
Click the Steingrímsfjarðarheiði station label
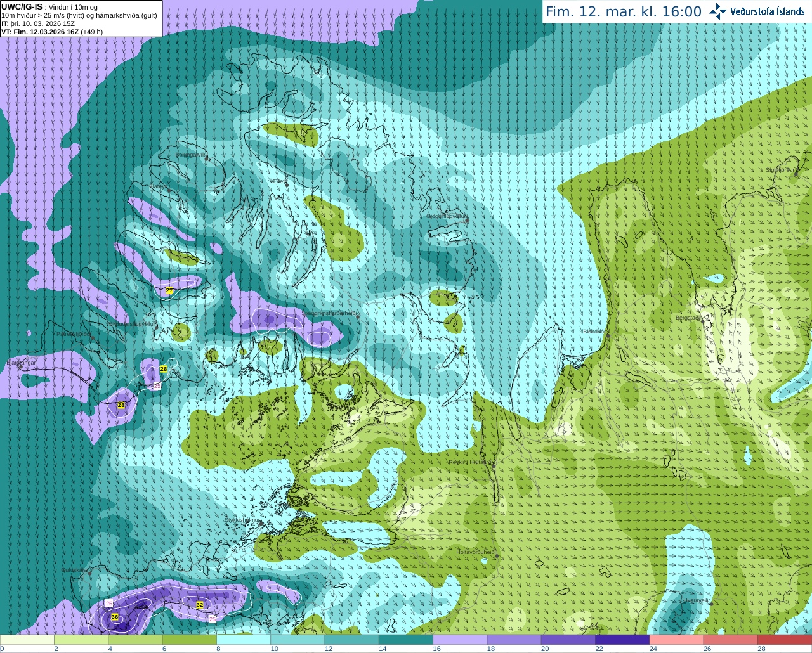(330, 313)
